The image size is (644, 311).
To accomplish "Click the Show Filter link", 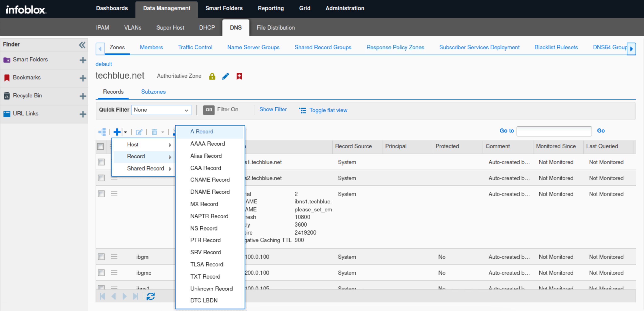I will click(x=273, y=110).
